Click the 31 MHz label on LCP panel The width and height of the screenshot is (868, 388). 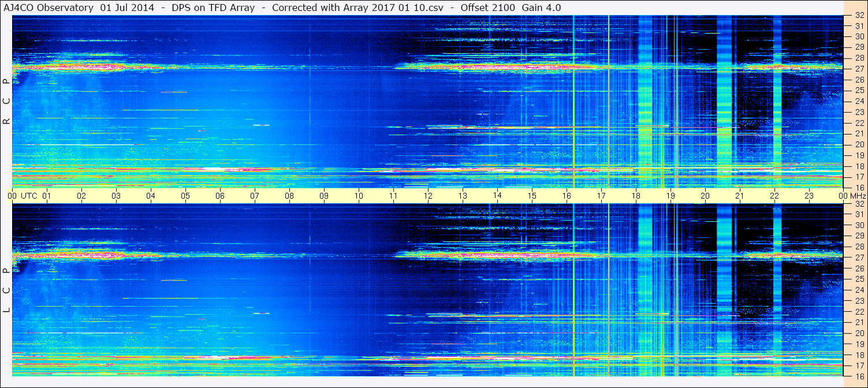tap(859, 214)
